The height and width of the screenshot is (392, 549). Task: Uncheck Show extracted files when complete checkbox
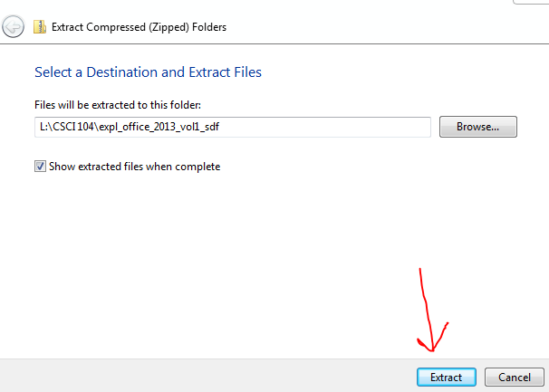click(x=40, y=167)
